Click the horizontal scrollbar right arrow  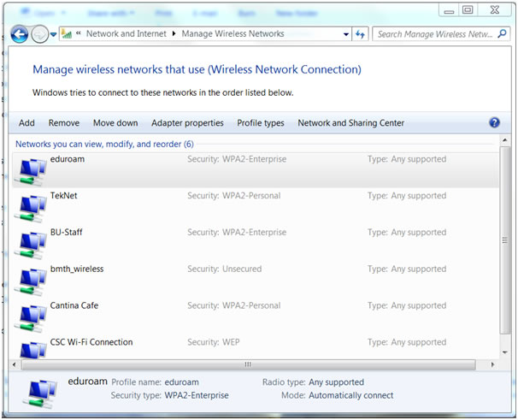pyautogui.click(x=492, y=364)
